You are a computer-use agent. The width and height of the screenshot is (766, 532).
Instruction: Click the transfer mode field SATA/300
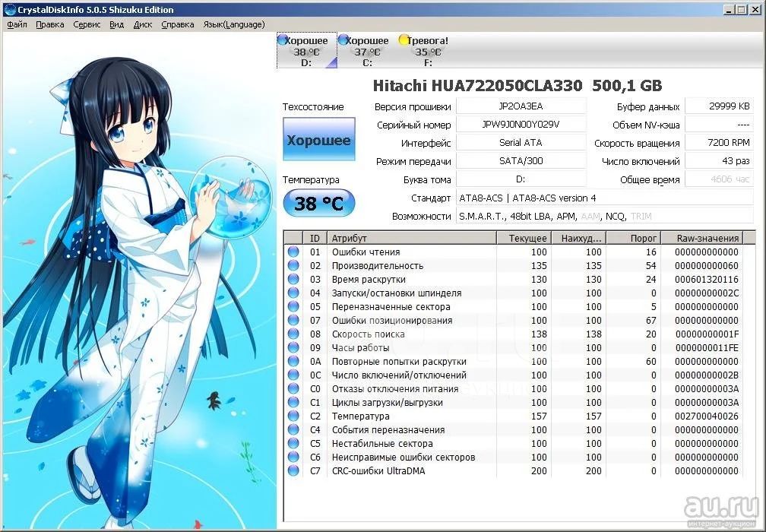click(521, 160)
